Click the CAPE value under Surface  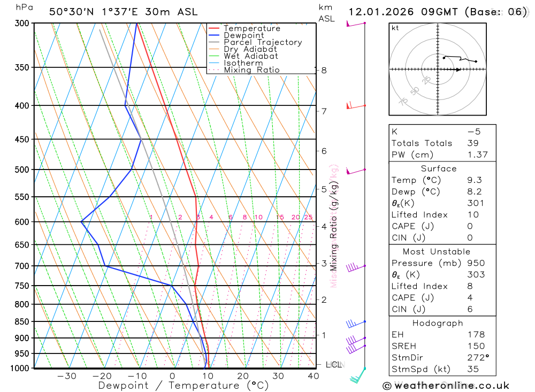click(x=470, y=226)
